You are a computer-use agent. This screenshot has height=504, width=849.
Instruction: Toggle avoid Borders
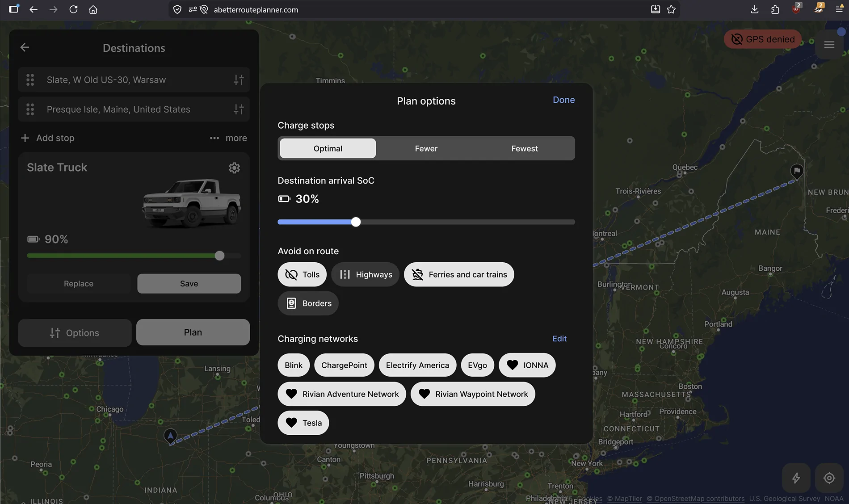pyautogui.click(x=308, y=303)
